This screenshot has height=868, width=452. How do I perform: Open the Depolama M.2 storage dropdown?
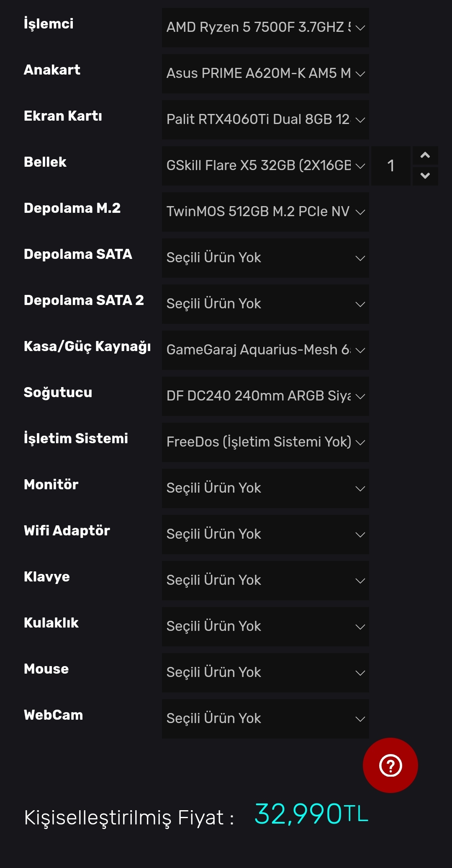[265, 212]
